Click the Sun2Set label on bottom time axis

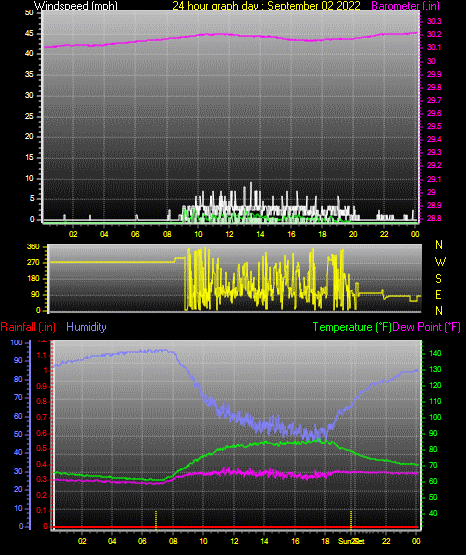click(351, 541)
